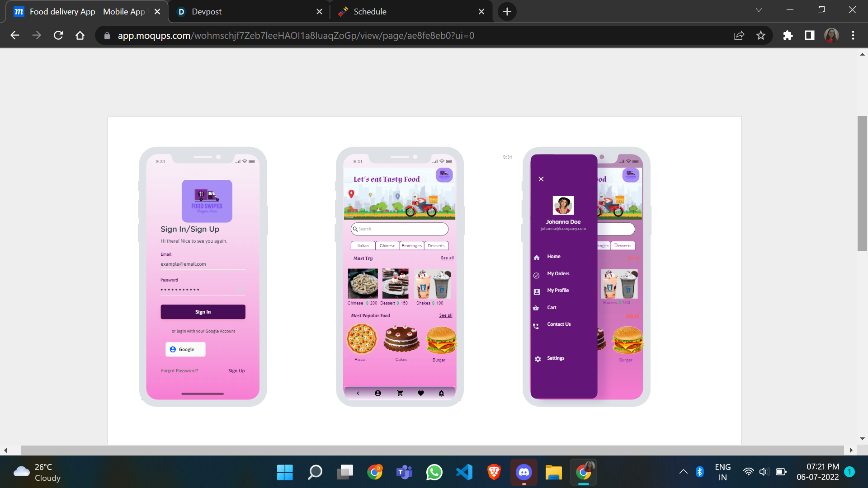Click the Forgot Password link

point(179,371)
